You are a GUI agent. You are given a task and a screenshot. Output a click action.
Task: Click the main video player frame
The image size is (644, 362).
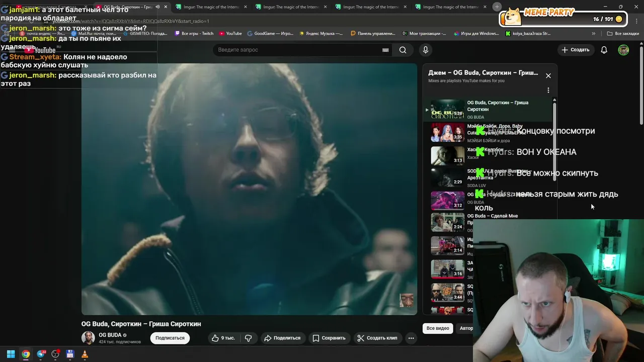tap(249, 189)
